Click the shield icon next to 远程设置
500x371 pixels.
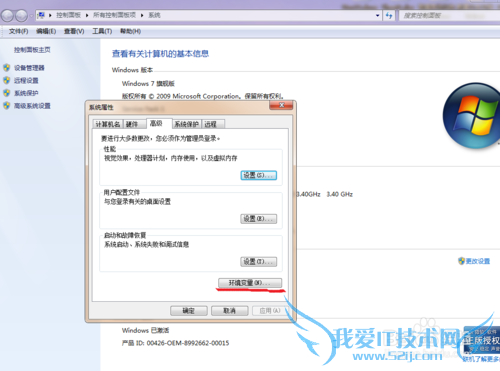(x=7, y=80)
